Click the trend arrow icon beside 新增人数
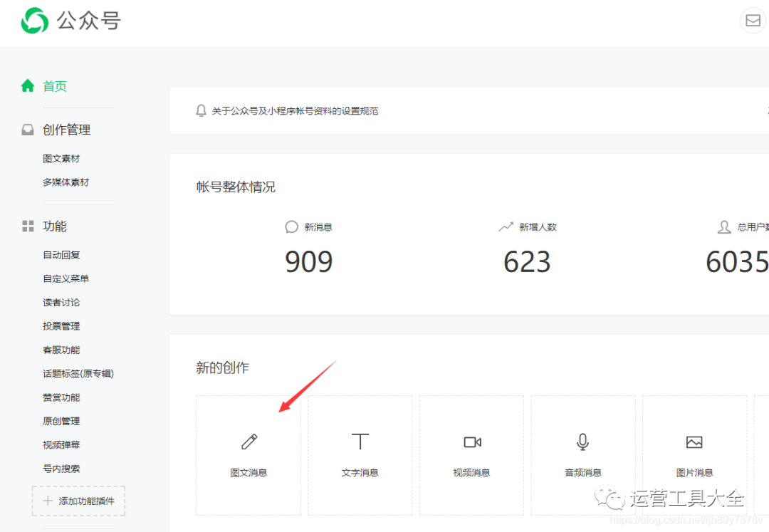The image size is (769, 532). click(506, 226)
